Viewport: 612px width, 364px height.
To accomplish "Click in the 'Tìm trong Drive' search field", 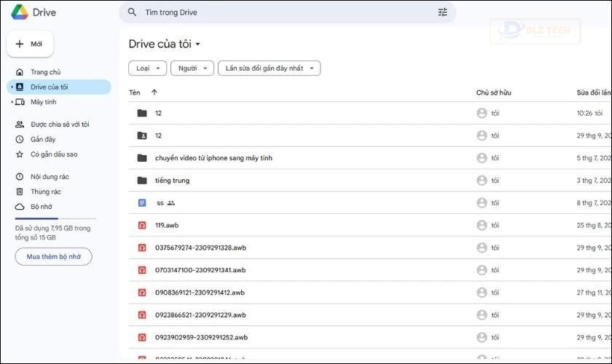I will pyautogui.click(x=287, y=12).
